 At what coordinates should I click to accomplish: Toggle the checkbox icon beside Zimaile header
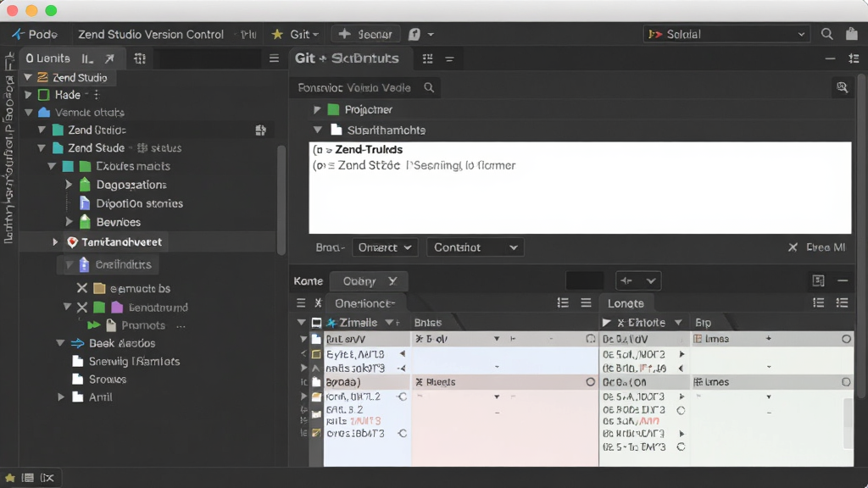pyautogui.click(x=316, y=323)
